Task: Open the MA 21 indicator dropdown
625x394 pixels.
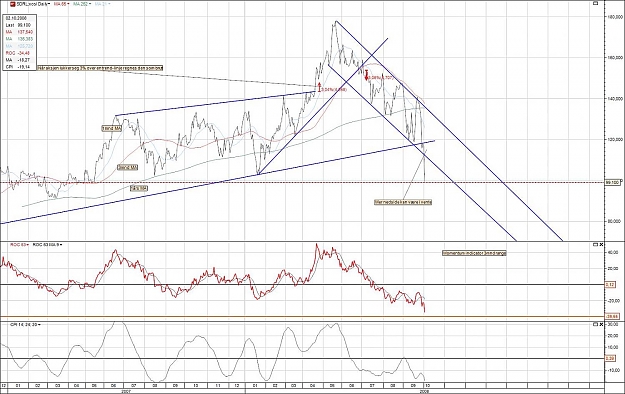Action: click(x=102, y=4)
